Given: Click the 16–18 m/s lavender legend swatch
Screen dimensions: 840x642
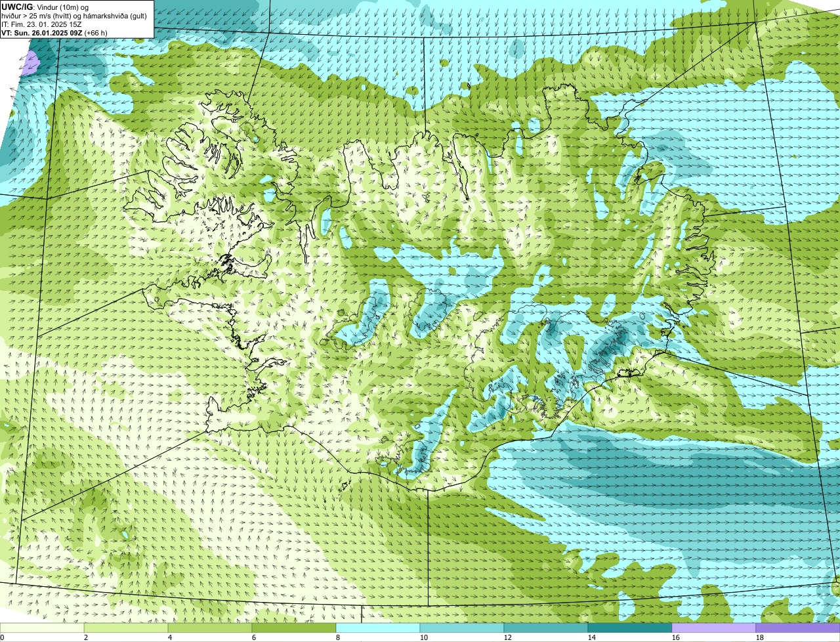Looking at the screenshot, I should coord(714,628).
